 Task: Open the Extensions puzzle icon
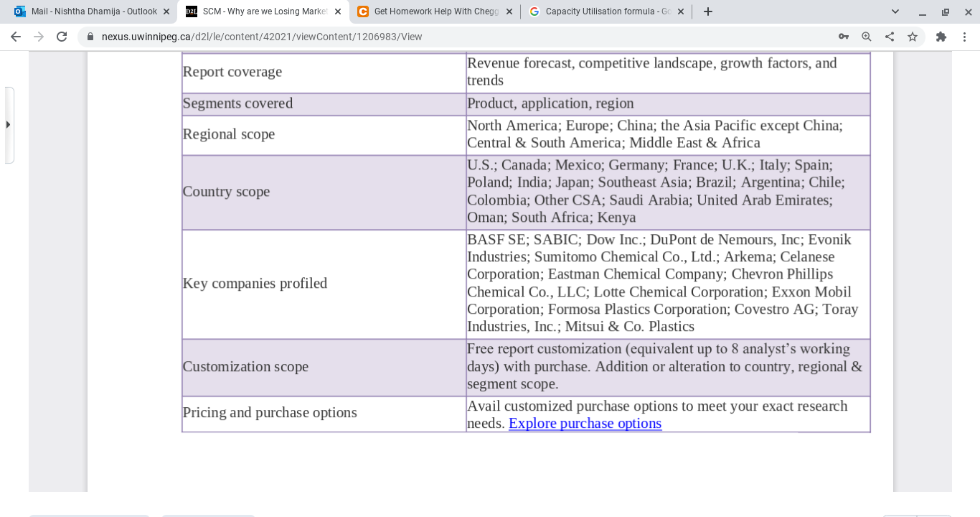941,37
